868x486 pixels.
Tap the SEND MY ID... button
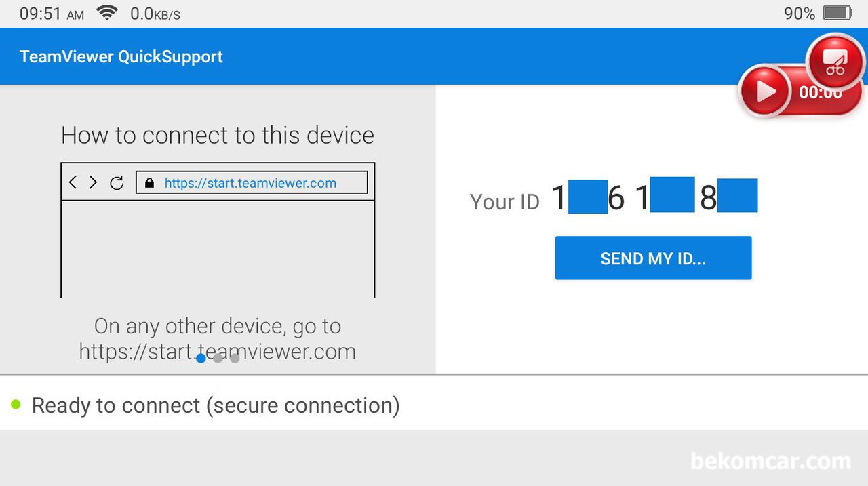click(x=653, y=258)
